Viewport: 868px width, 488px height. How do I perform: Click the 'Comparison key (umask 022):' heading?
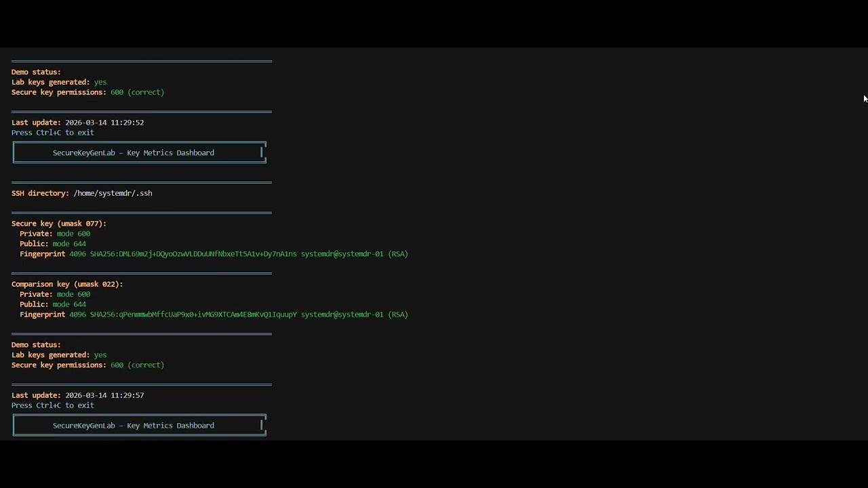coord(67,284)
